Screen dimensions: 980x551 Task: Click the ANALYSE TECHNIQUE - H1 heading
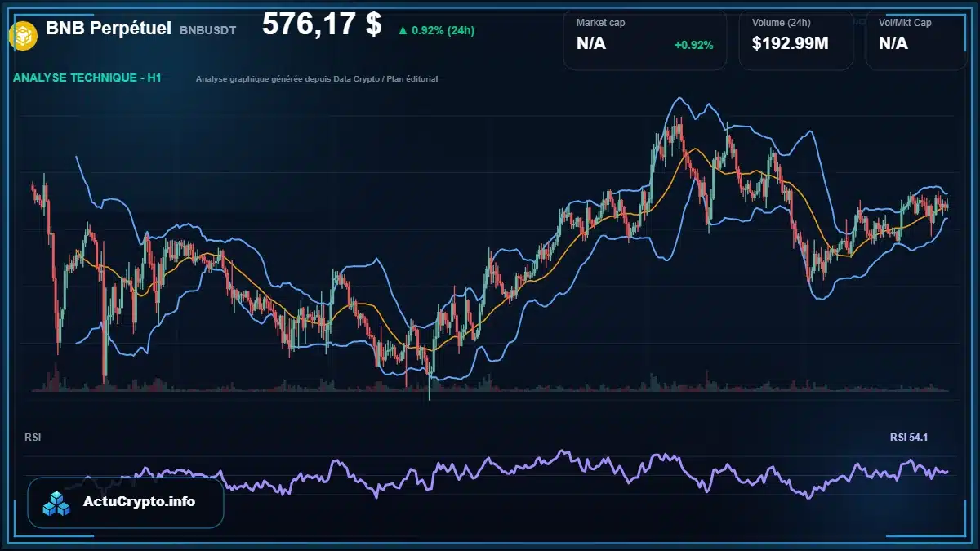pos(87,78)
